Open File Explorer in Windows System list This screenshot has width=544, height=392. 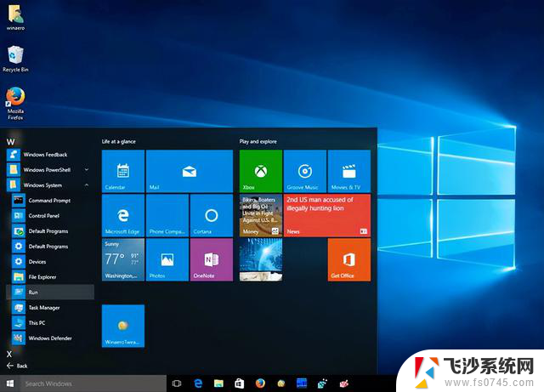50,276
